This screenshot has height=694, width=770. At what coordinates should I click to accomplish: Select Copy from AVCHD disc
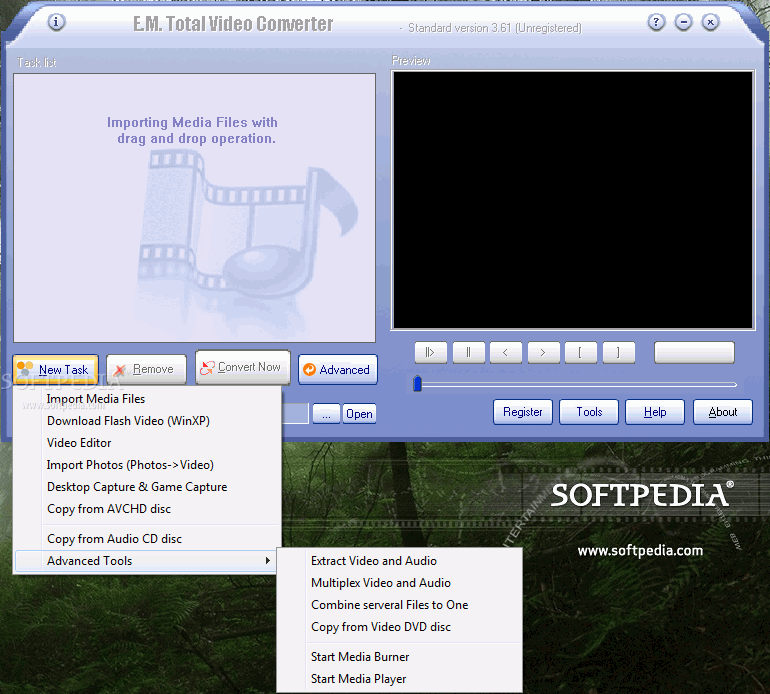(147, 509)
